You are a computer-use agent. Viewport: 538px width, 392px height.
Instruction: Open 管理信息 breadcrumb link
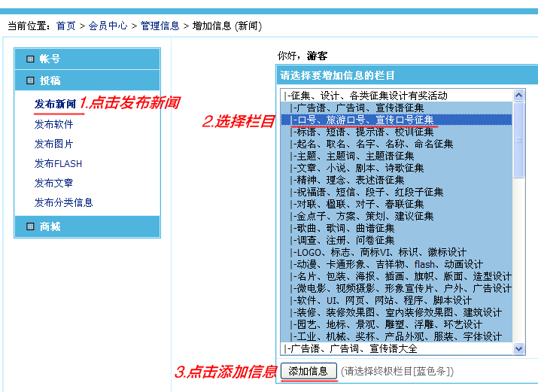tap(160, 26)
